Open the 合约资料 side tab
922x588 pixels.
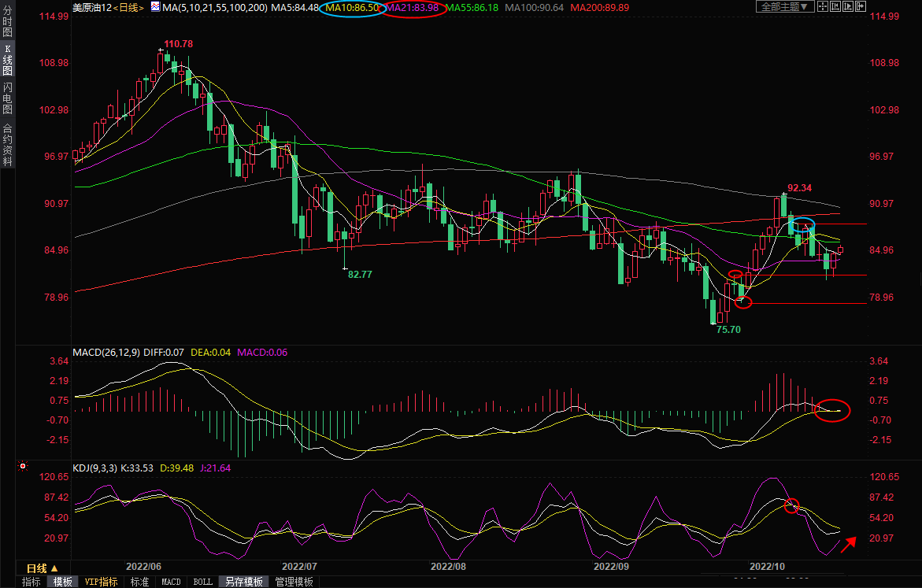pos(7,145)
